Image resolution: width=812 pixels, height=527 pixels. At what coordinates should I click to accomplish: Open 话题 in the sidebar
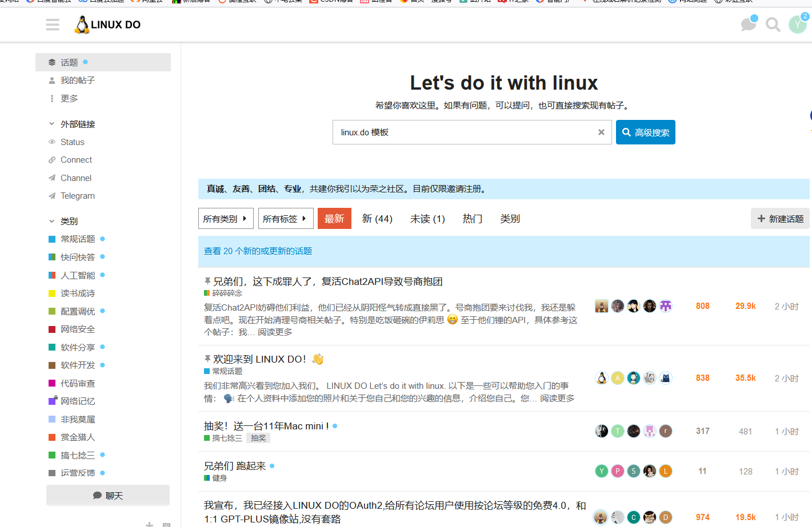tap(103, 62)
